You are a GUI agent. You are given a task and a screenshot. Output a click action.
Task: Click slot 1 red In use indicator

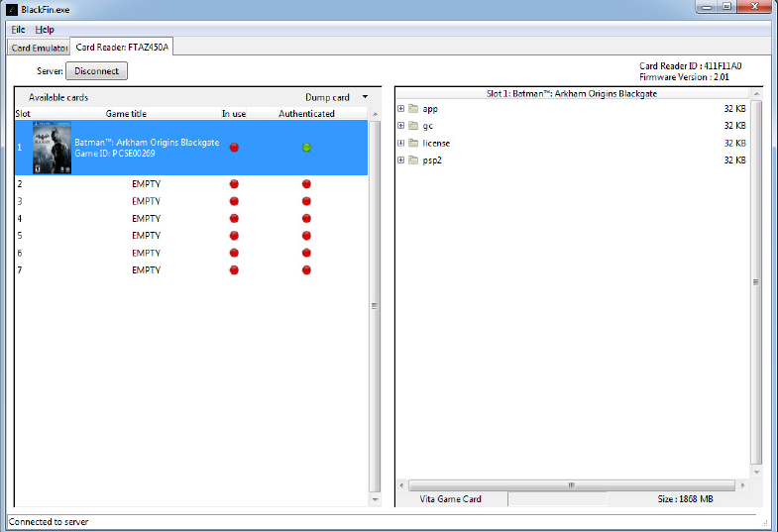[234, 148]
